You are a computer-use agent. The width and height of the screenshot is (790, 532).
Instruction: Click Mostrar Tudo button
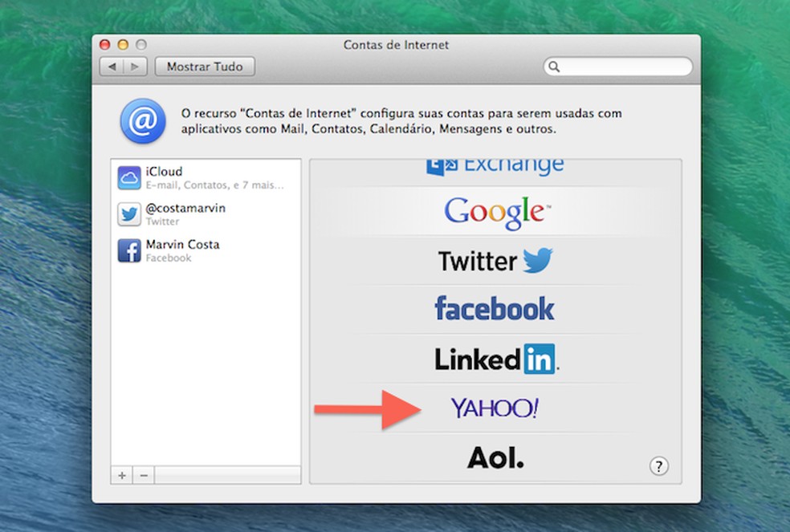click(x=205, y=67)
